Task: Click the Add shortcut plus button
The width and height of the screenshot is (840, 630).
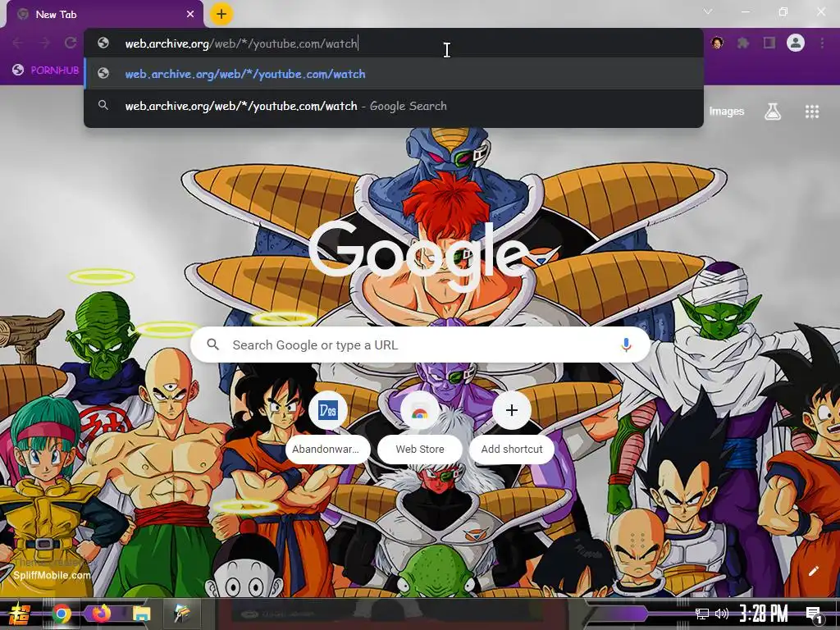Action: tap(512, 410)
